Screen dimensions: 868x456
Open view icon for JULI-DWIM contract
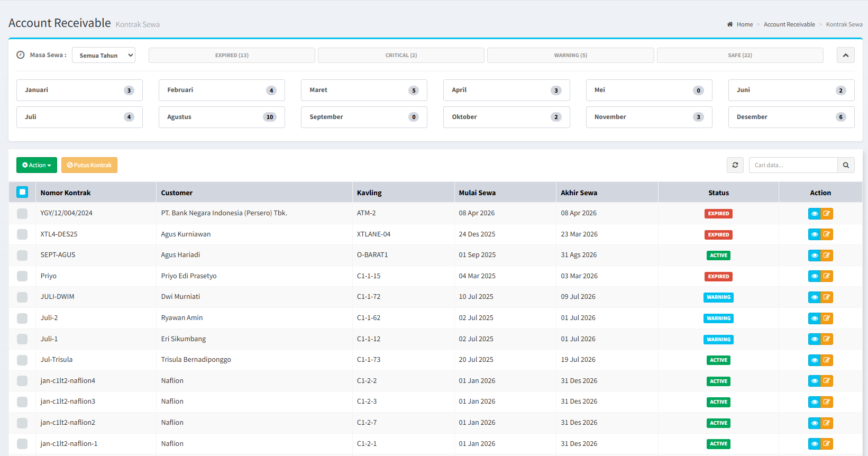(x=814, y=297)
